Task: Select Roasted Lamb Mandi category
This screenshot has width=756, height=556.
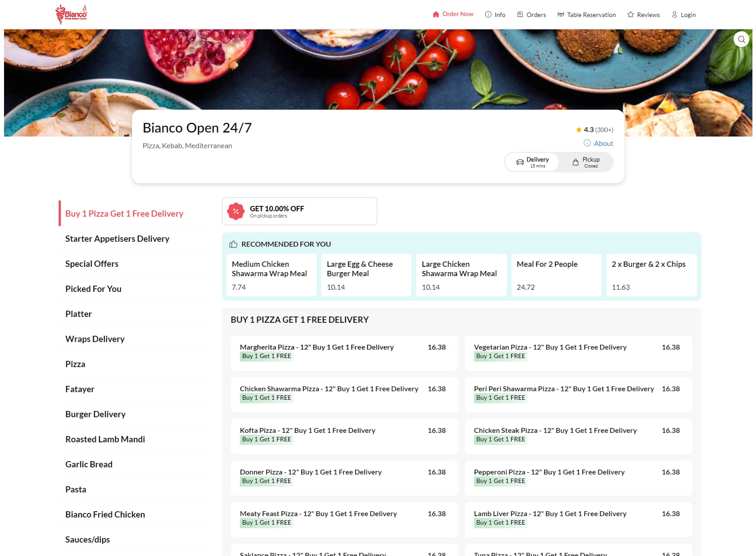Action: pos(135,439)
